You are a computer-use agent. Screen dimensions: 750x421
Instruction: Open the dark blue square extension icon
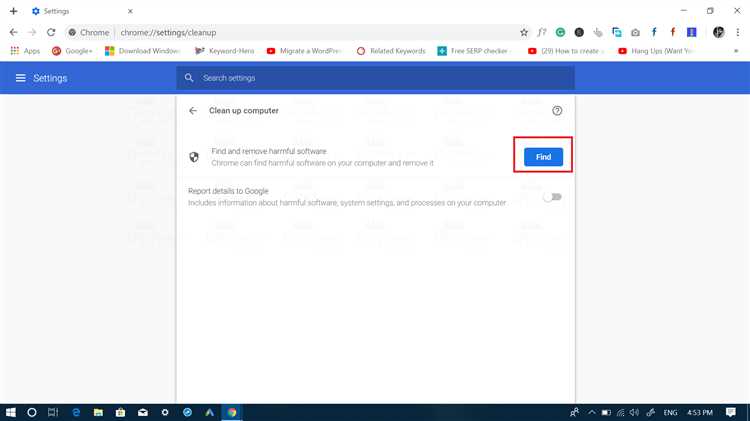691,32
